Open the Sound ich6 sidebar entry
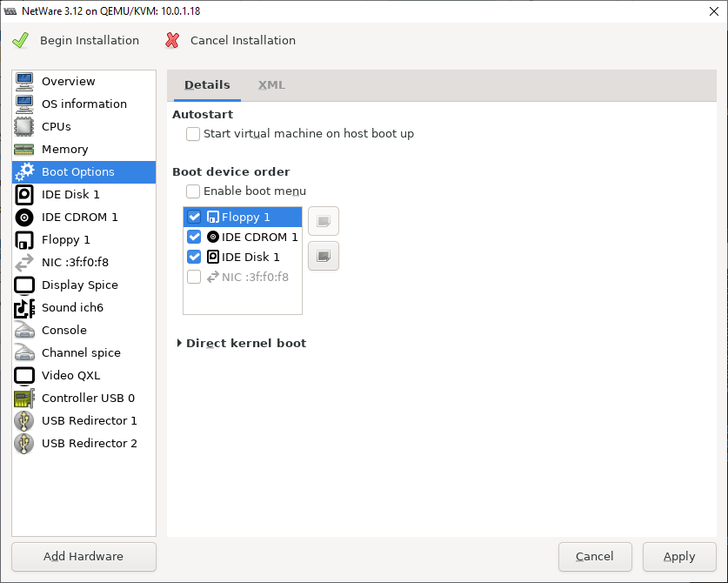 (84, 308)
